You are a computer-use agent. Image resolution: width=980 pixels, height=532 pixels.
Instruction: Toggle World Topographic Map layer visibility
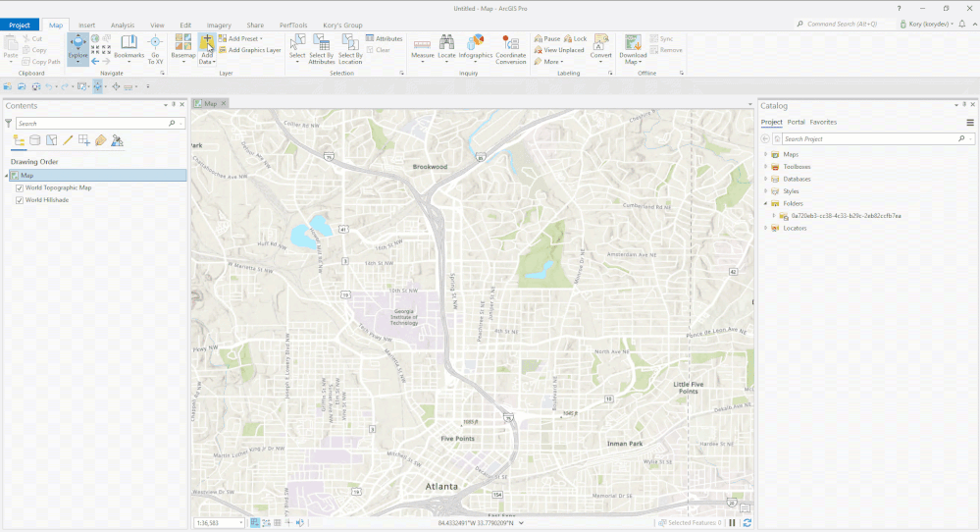pos(20,188)
